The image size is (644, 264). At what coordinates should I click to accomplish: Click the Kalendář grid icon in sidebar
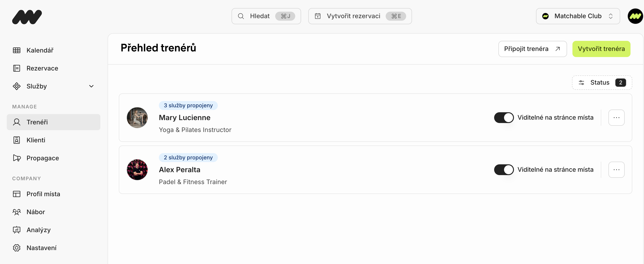[x=16, y=50]
